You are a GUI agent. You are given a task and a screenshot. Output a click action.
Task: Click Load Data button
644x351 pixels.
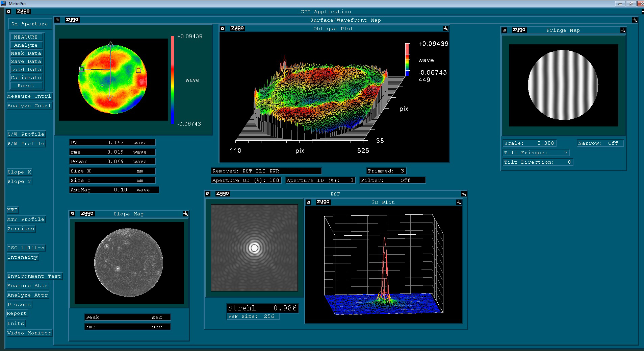click(26, 69)
